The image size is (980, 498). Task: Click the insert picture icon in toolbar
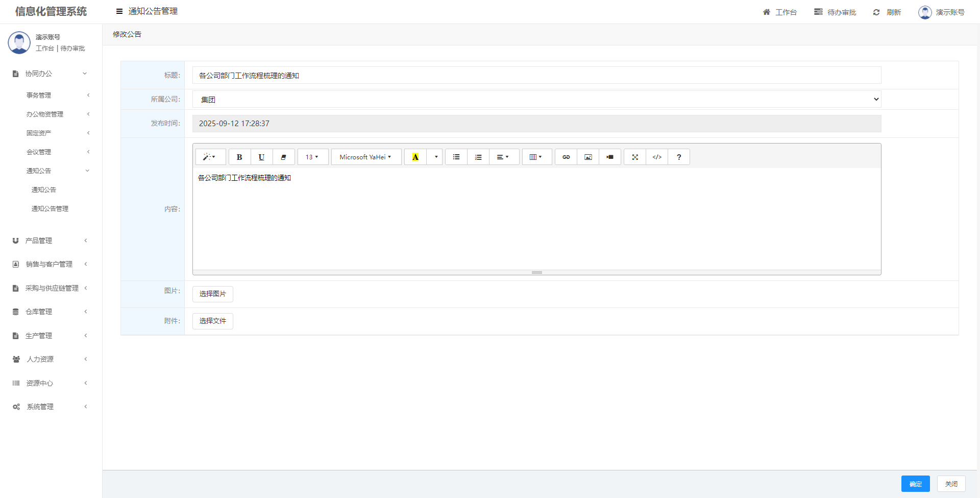[x=588, y=157]
